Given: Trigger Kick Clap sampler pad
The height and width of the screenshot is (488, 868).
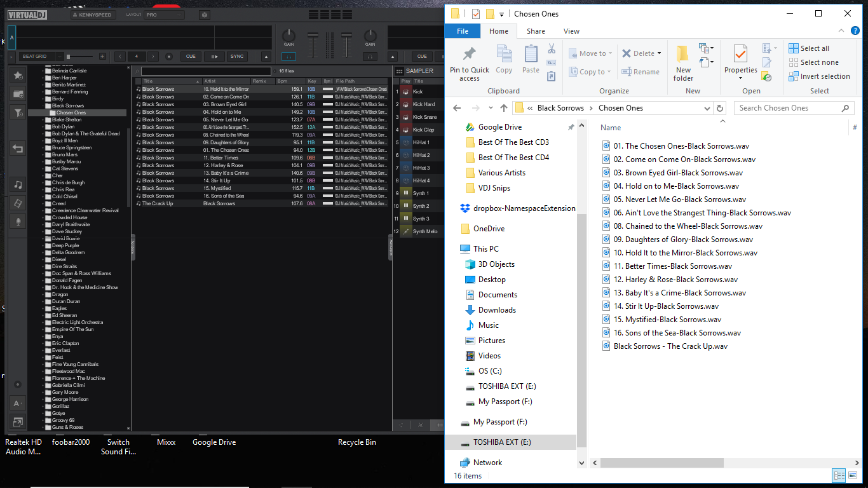Looking at the screenshot, I should pyautogui.click(x=405, y=130).
